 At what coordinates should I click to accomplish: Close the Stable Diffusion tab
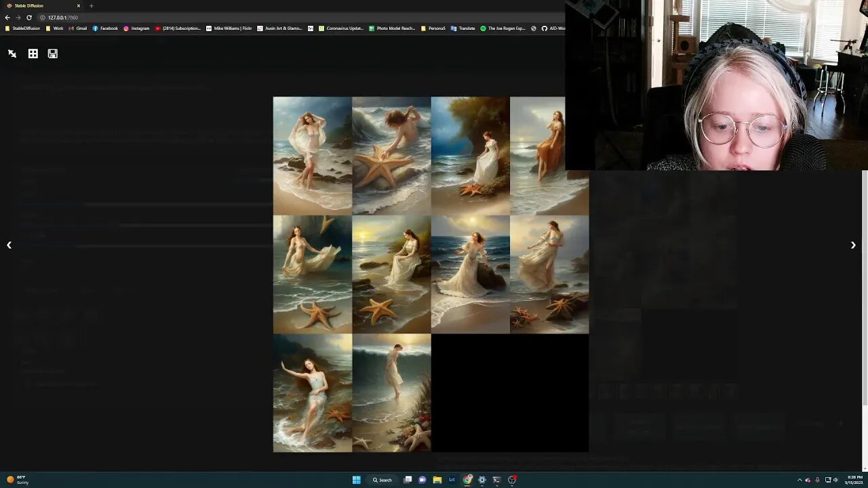click(x=78, y=5)
